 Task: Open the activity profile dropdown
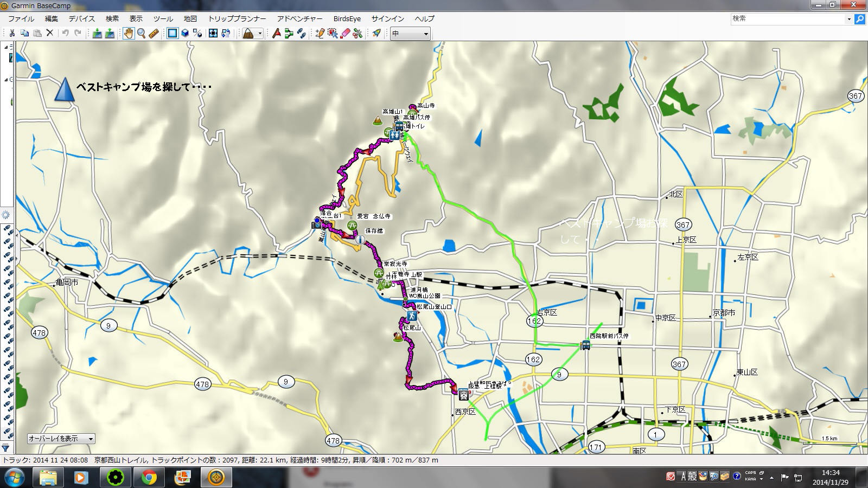[252, 33]
